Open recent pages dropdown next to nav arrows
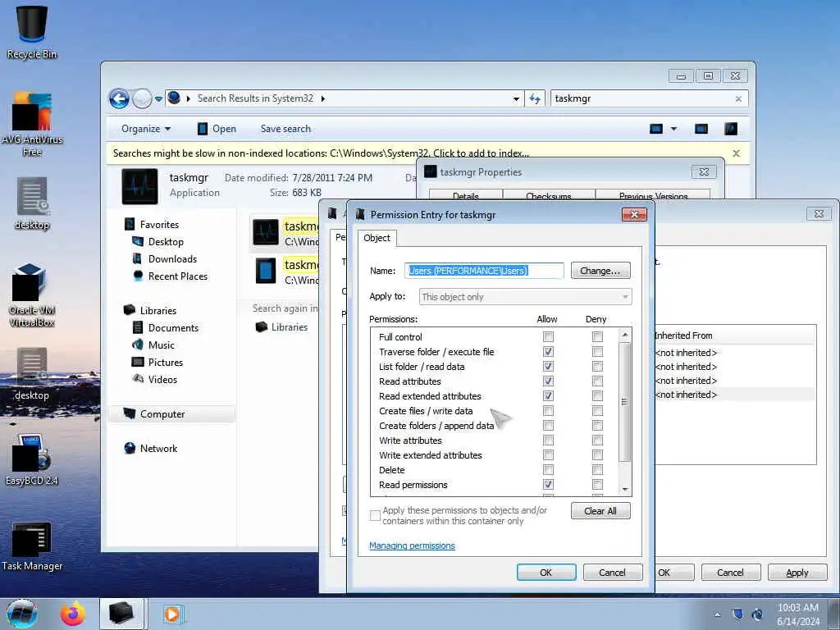This screenshot has height=630, width=840. pos(158,99)
